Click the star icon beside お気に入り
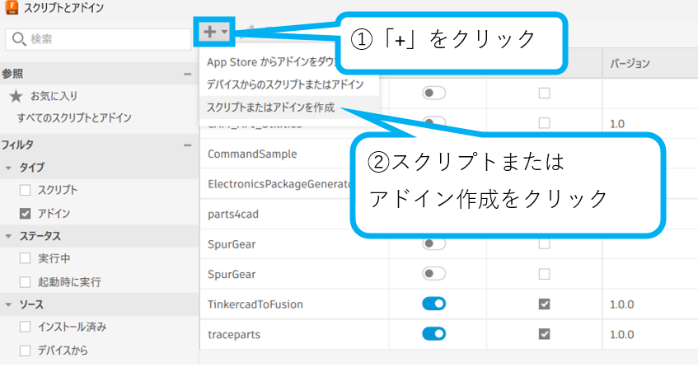The height and width of the screenshot is (365, 698). click(16, 96)
